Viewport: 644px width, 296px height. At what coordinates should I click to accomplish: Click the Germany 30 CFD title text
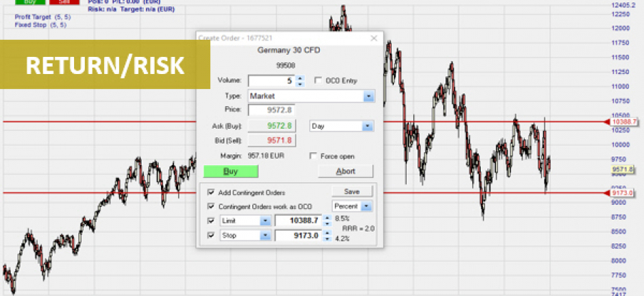[x=289, y=51]
